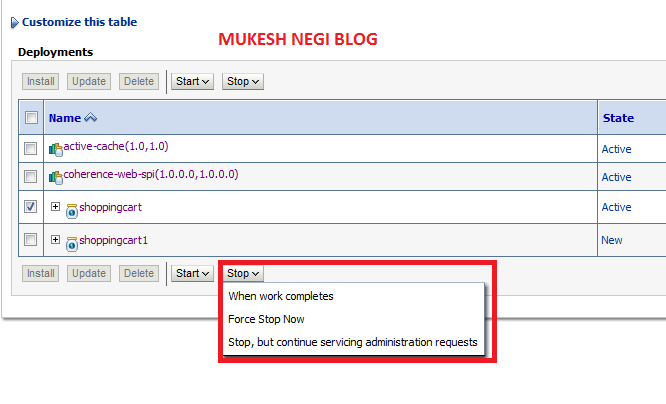This screenshot has height=404, width=666.
Task: Click the Active state of coherence-web-spi
Action: coord(616,177)
